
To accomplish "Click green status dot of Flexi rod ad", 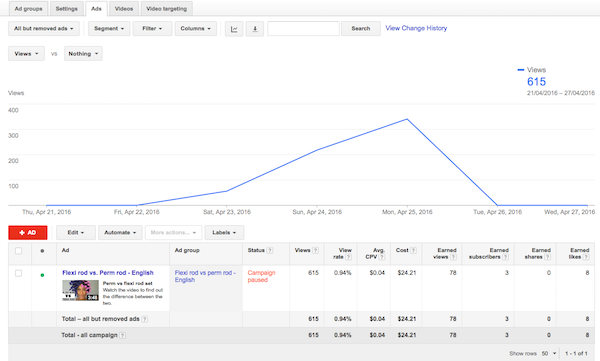I will click(x=42, y=275).
